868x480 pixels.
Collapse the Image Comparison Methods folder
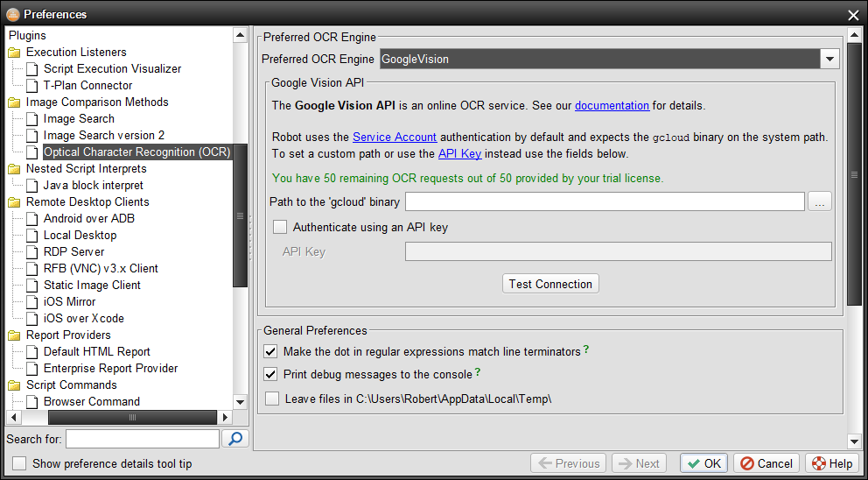point(15,102)
